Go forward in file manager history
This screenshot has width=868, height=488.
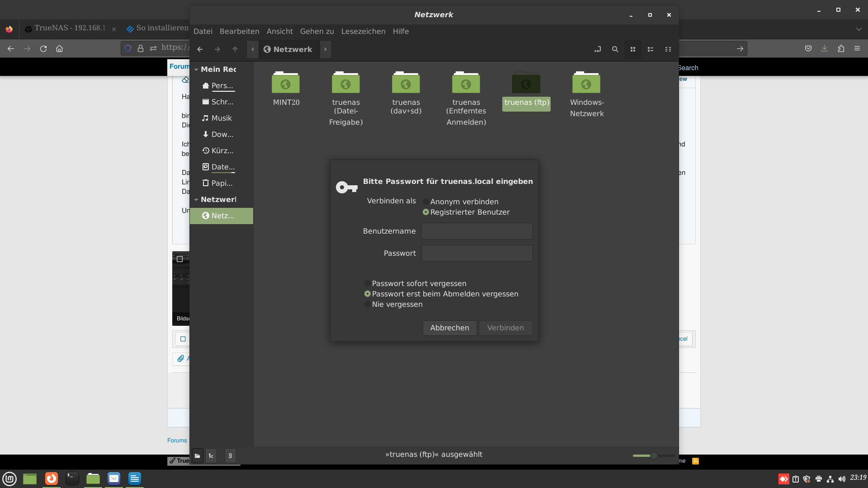[x=217, y=49]
